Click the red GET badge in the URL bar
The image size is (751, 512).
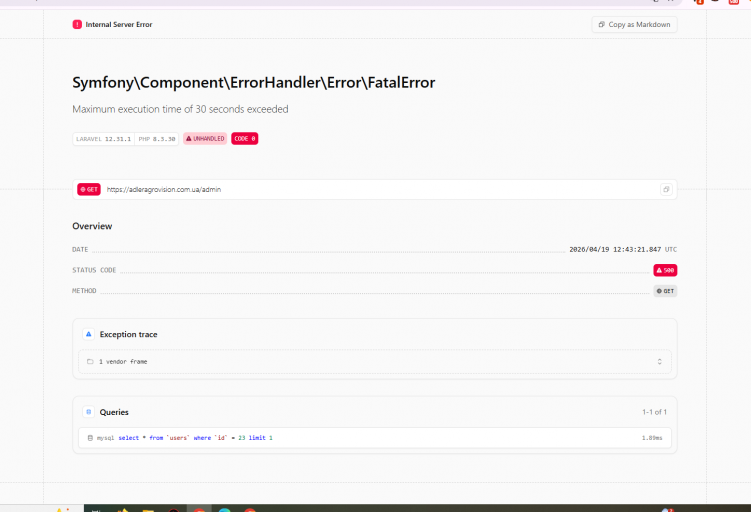pos(89,189)
